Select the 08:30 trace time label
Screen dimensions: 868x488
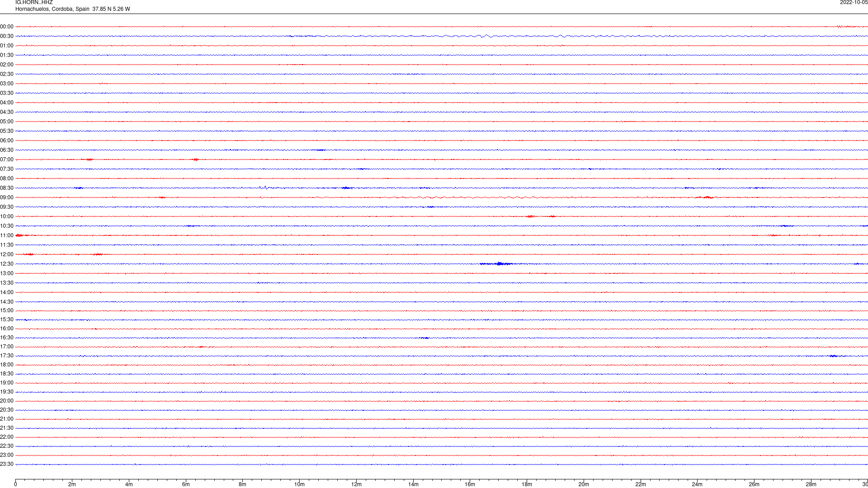coord(7,188)
